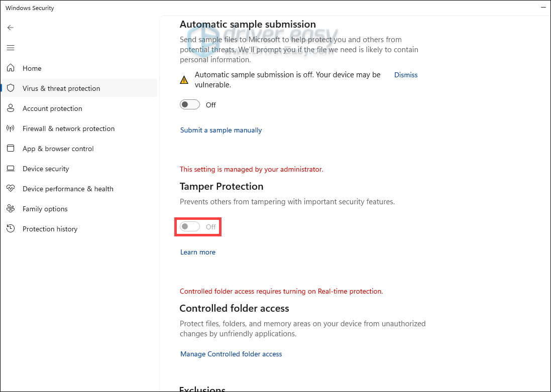Click 'Prevents others from tampering' description
551x392 pixels.
coord(287,202)
